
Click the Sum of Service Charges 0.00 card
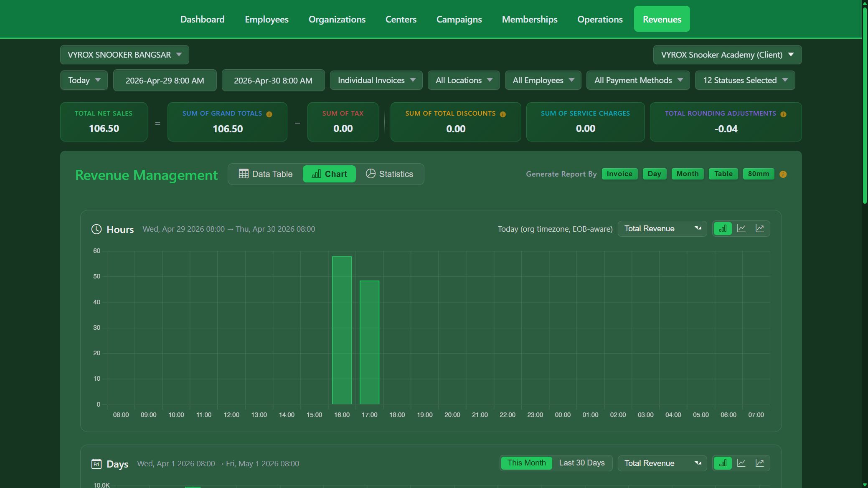coord(585,122)
